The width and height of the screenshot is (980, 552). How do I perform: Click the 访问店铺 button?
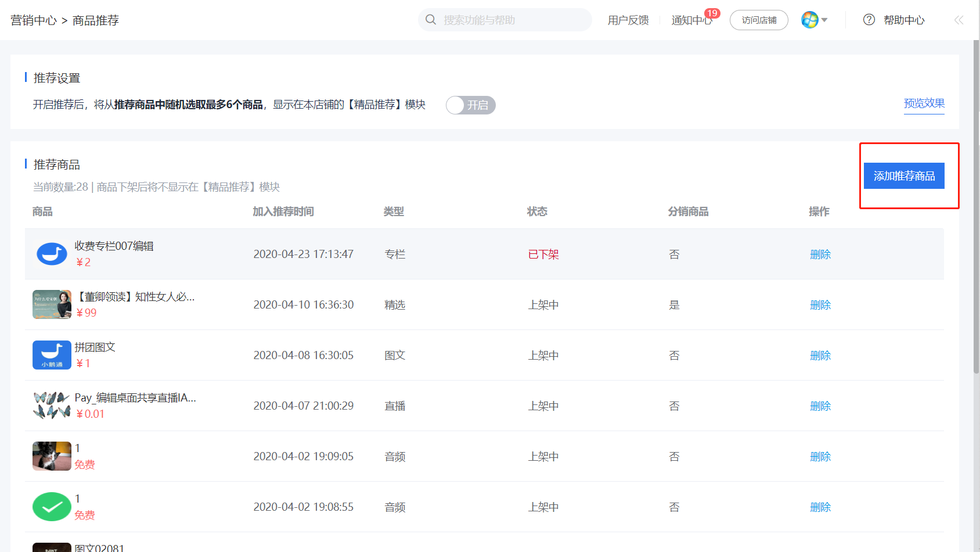tap(759, 20)
